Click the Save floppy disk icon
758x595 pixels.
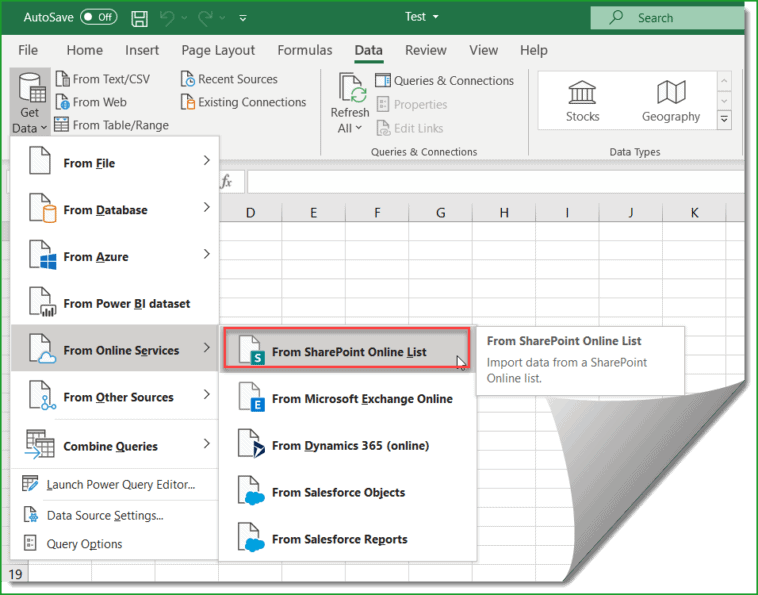coord(140,18)
